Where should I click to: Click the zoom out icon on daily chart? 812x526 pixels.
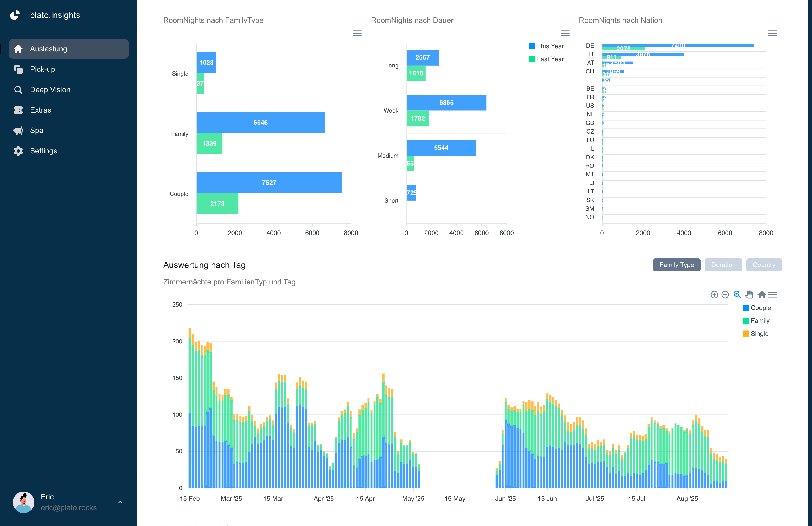click(x=725, y=295)
